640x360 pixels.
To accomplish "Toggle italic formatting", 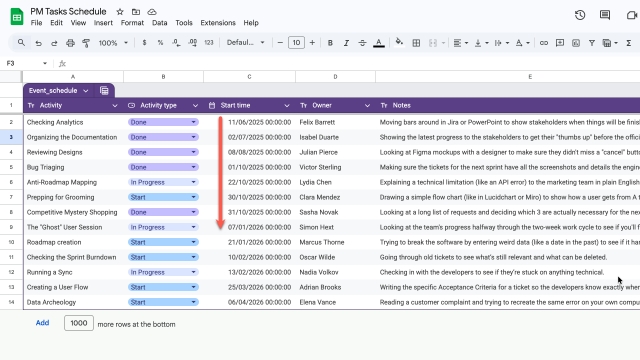I will 346,42.
